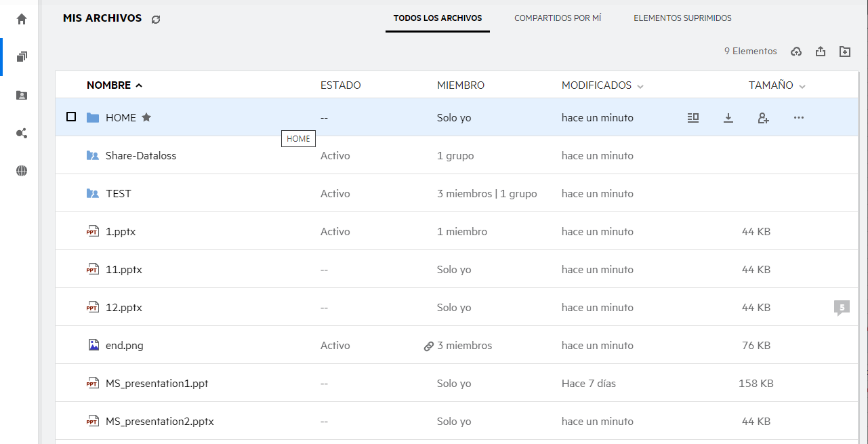The image size is (868, 444).
Task: Toggle the favorite star on HOME
Action: click(146, 118)
